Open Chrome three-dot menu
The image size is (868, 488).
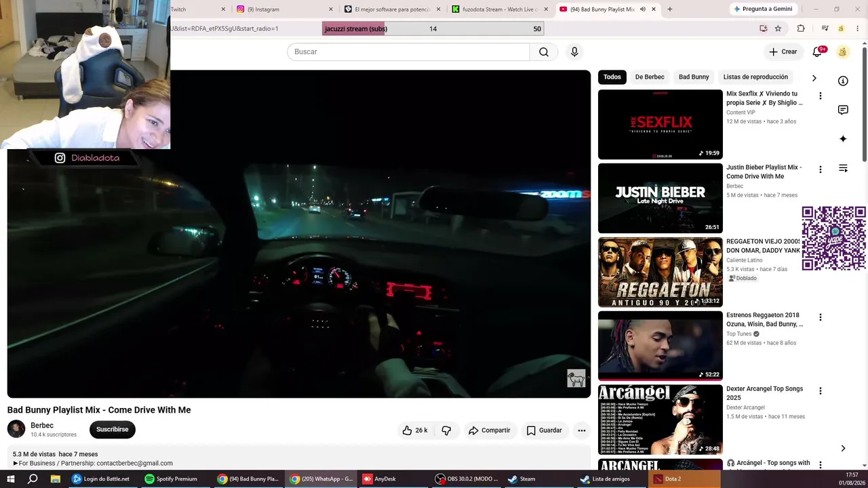[x=857, y=28]
